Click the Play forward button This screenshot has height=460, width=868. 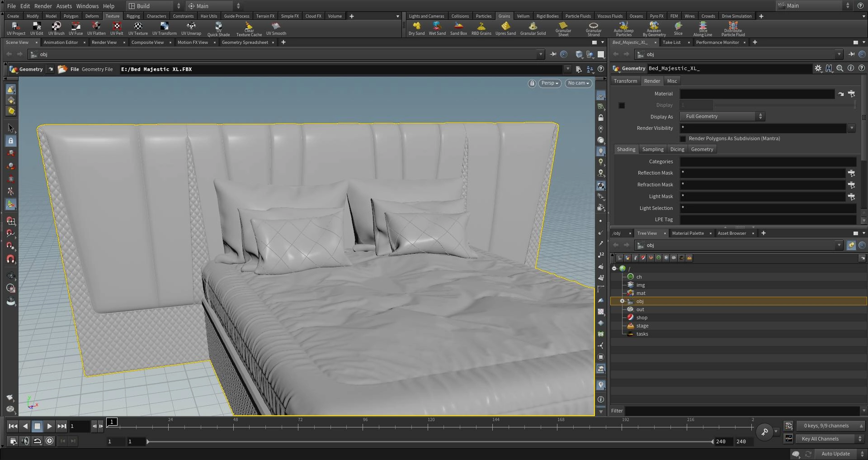click(x=49, y=426)
